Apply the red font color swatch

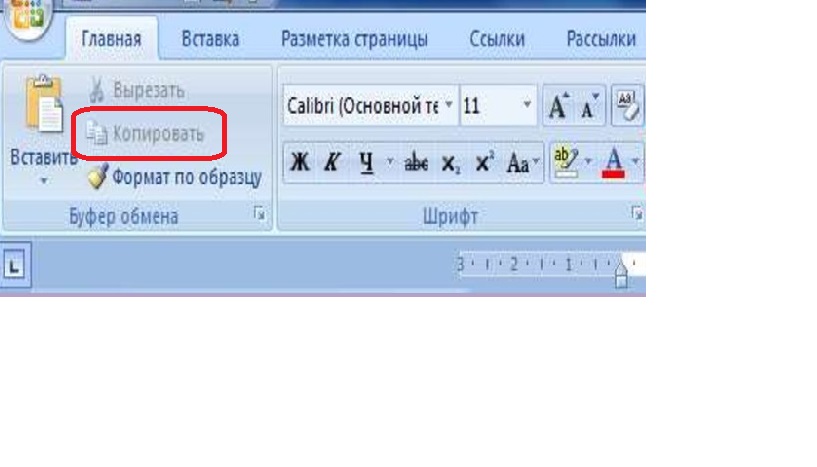tap(613, 164)
